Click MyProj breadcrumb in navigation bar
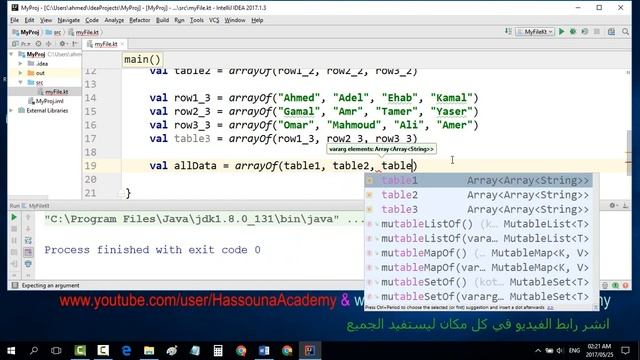Image resolution: width=640 pixels, height=360 pixels. 26,32
